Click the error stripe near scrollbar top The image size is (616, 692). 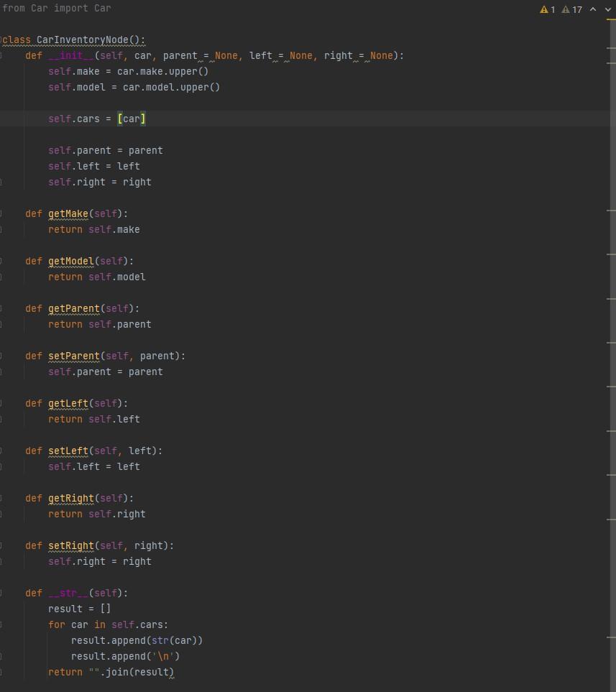tap(610, 19)
